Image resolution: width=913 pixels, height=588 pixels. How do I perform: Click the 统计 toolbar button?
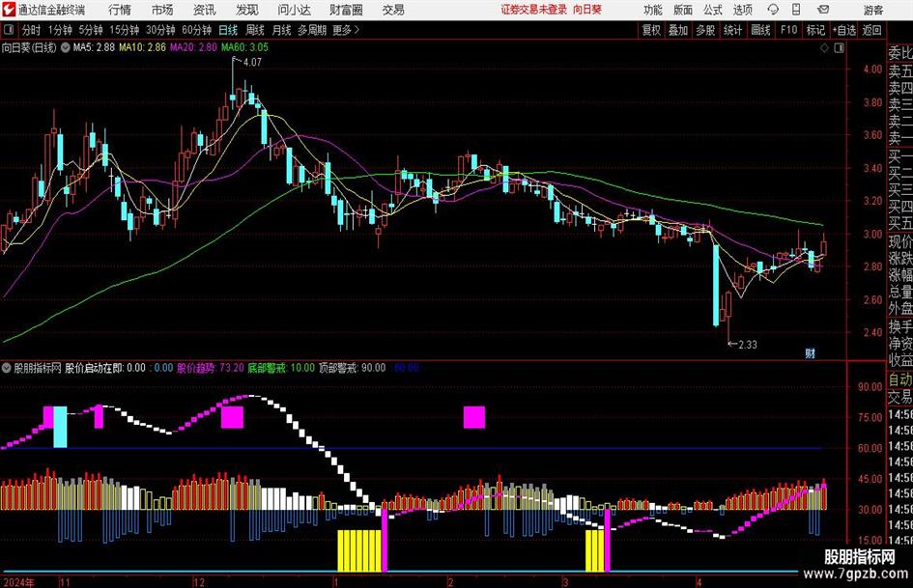732,30
